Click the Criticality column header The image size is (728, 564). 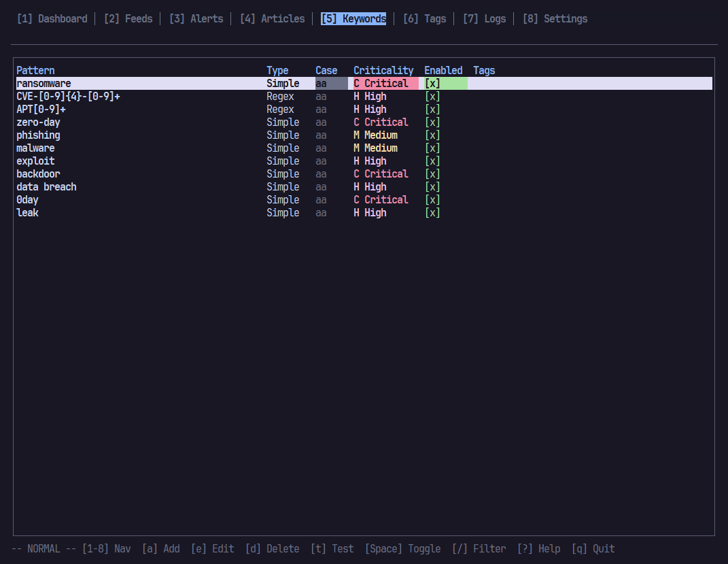[383, 71]
